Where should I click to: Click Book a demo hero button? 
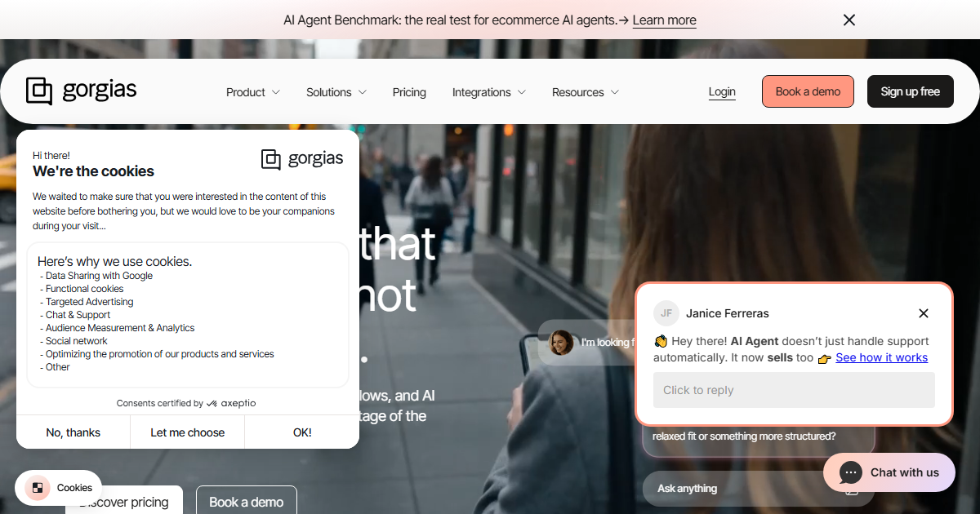(x=247, y=502)
